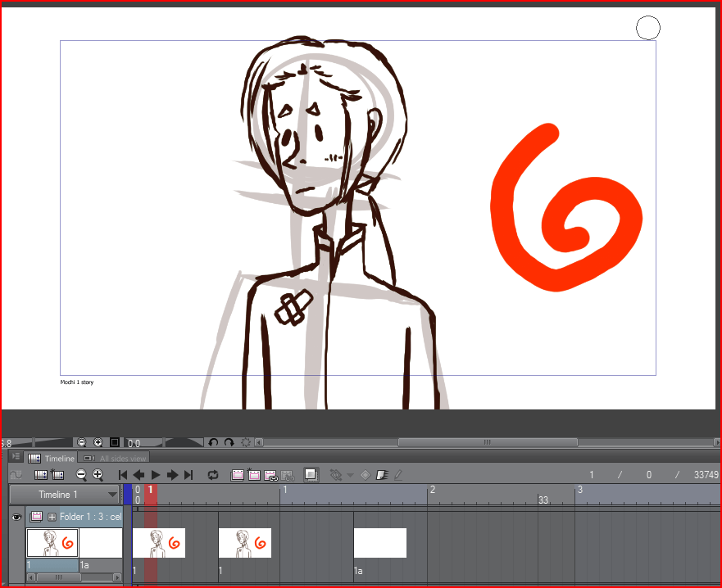Go to the last timeline frame
722x588 pixels.
click(x=188, y=475)
